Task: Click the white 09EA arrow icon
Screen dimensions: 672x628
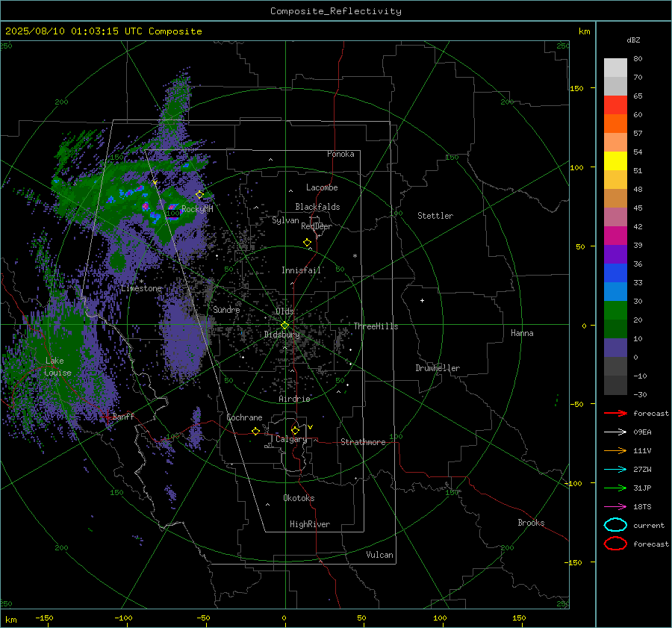Action: (x=615, y=432)
